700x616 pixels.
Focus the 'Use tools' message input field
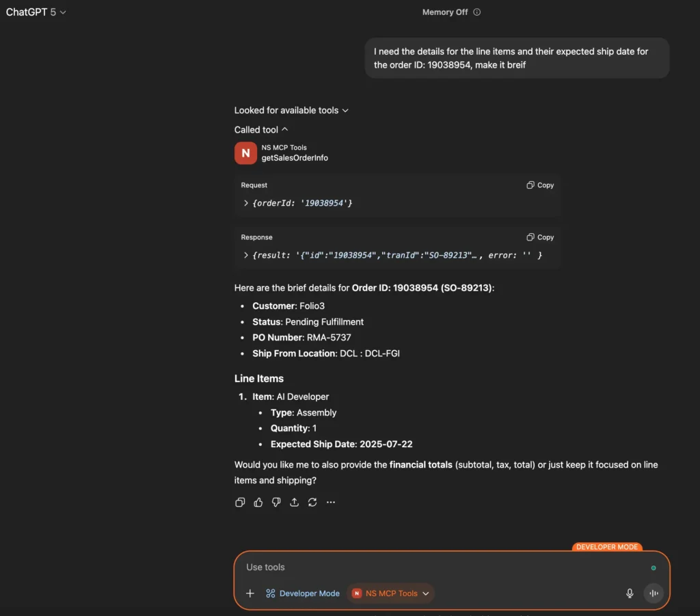coord(437,567)
